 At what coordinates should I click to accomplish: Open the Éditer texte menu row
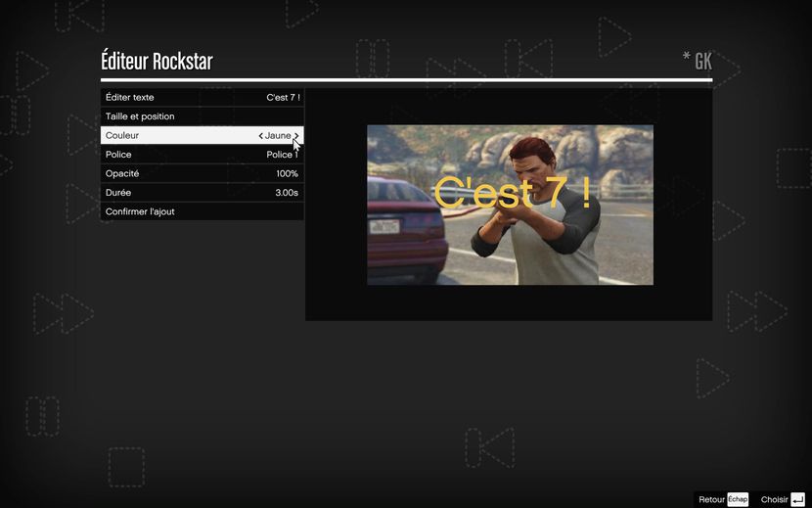202,98
